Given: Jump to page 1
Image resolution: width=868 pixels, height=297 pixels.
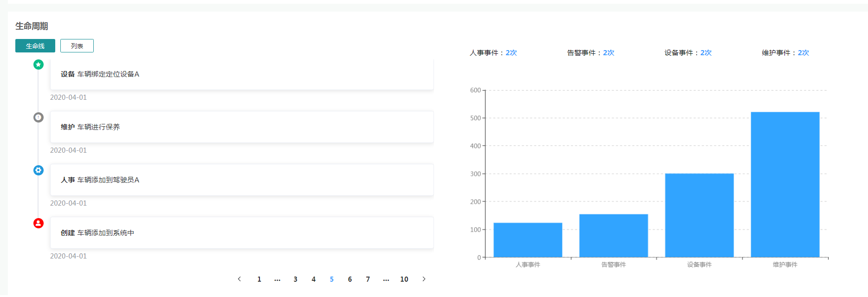Looking at the screenshot, I should 259,279.
